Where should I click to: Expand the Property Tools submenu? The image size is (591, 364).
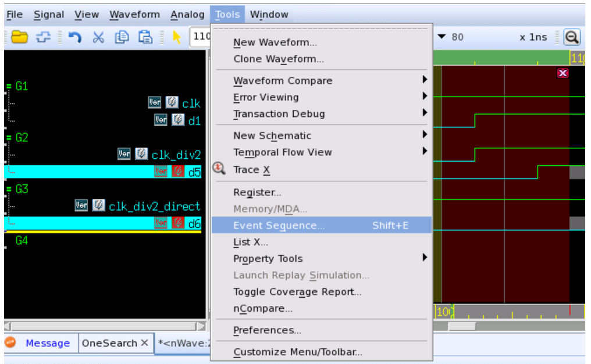tap(425, 258)
